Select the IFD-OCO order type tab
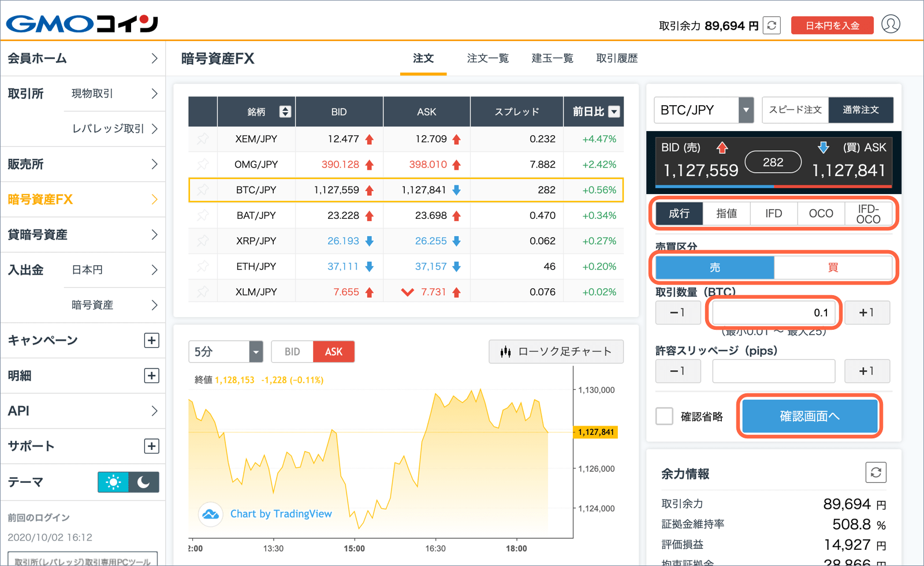Screen dimensions: 924x566 click(869, 214)
